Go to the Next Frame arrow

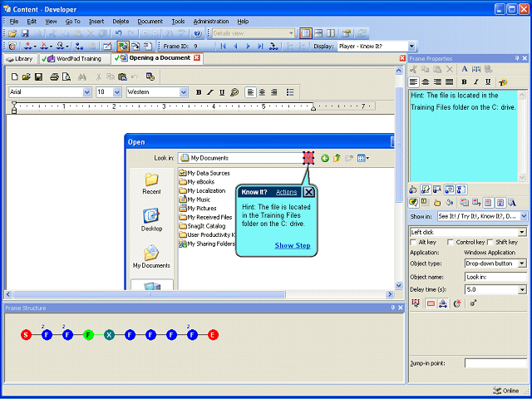coord(248,47)
